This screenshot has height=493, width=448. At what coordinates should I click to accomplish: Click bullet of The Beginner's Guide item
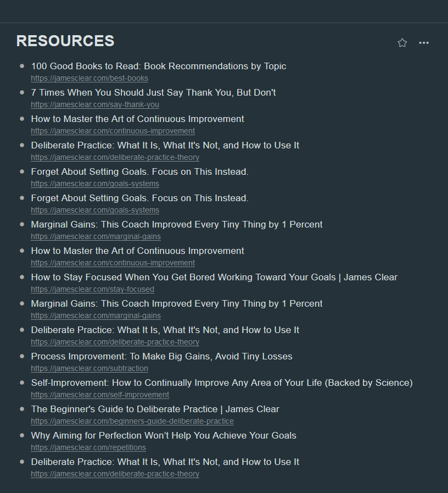pos(22,409)
